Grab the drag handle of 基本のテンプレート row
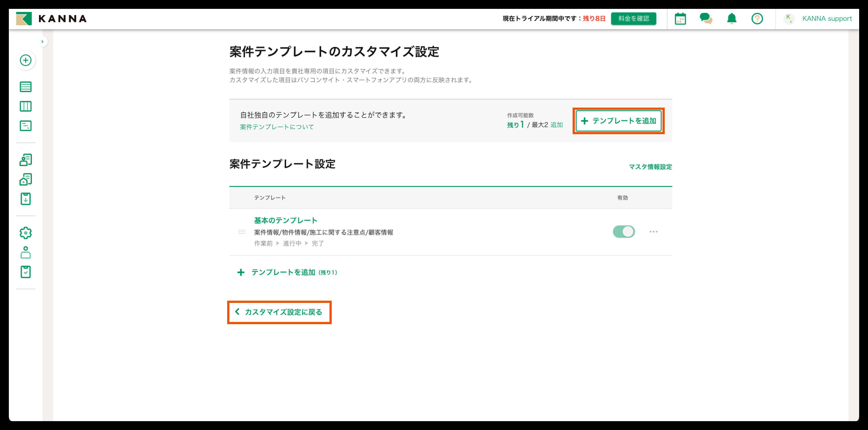This screenshot has height=430, width=868. pyautogui.click(x=242, y=232)
